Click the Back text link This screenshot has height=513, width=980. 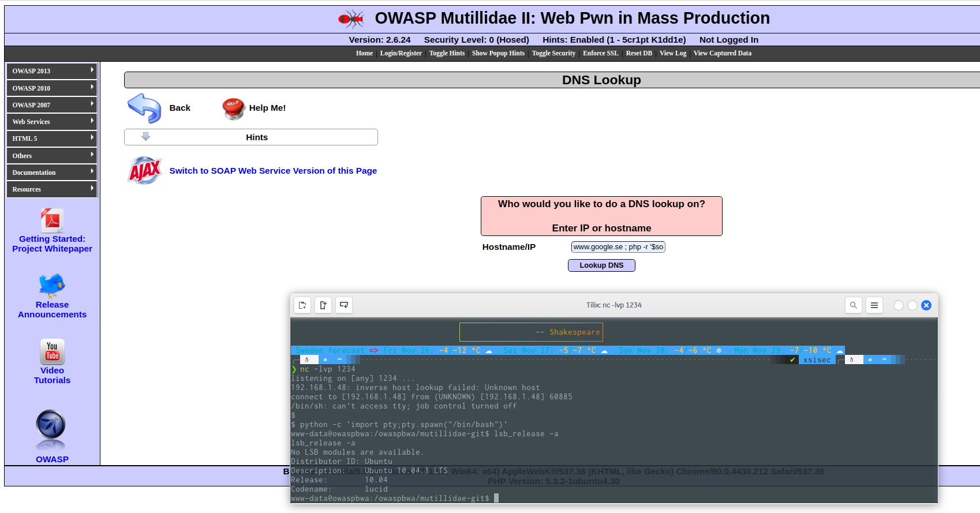pos(180,108)
